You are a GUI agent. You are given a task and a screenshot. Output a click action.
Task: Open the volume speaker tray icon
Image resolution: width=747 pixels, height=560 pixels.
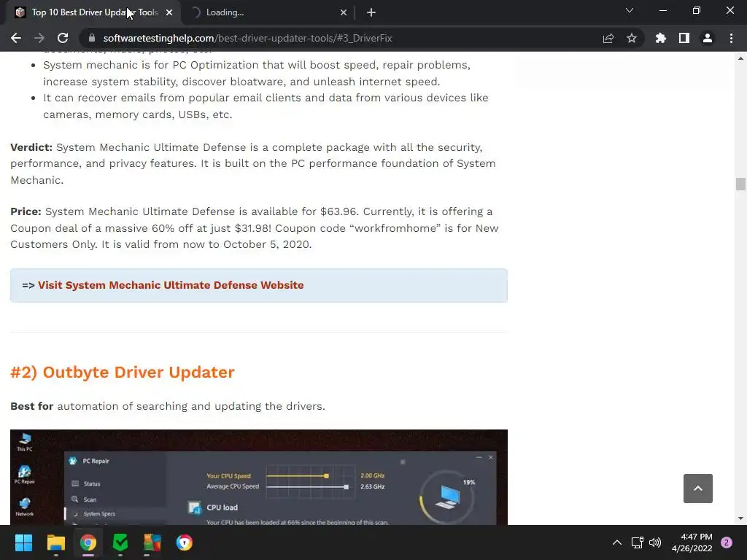pyautogui.click(x=655, y=542)
